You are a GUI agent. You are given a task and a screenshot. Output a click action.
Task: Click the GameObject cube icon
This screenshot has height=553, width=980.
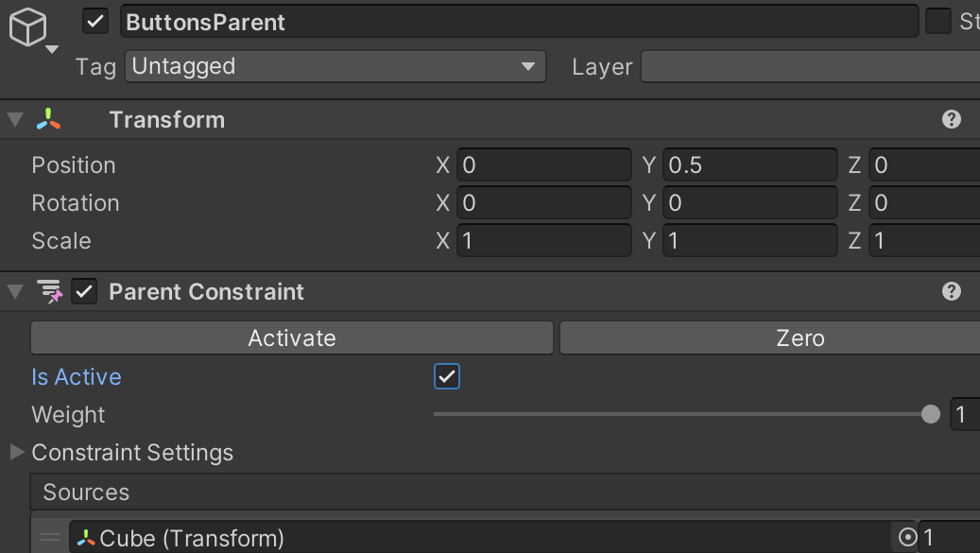pyautogui.click(x=27, y=26)
